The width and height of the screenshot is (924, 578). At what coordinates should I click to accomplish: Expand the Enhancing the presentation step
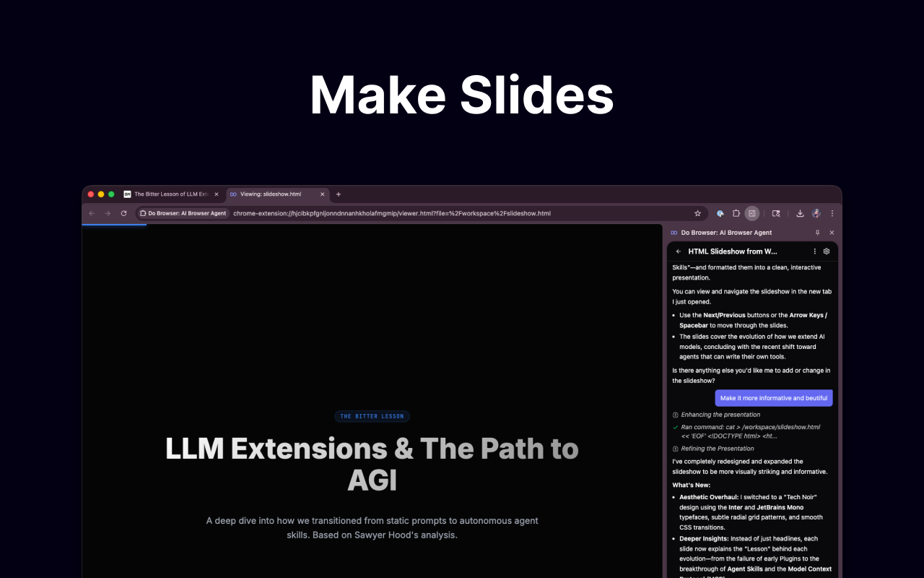(x=716, y=415)
